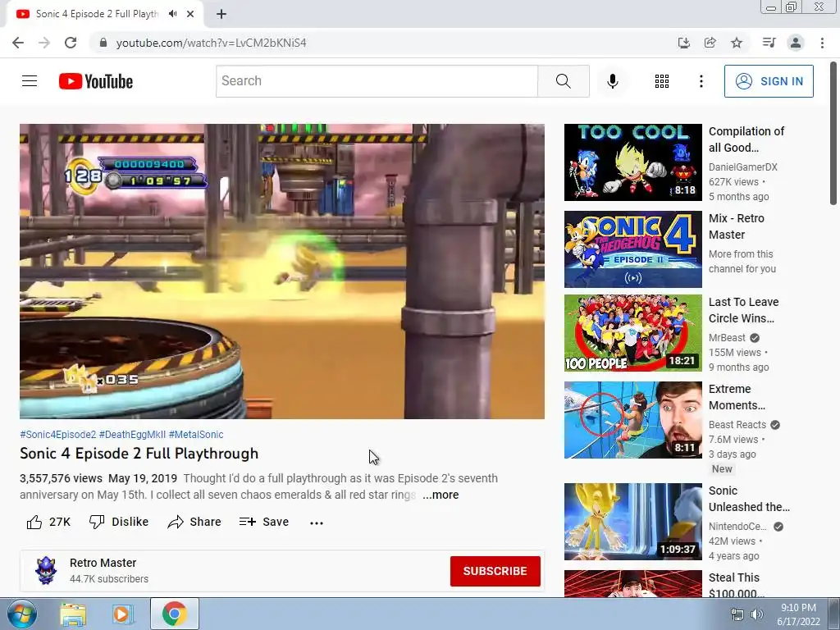The image size is (840, 630).
Task: Click the #Sonic4Episode2 hashtag
Action: [58, 435]
